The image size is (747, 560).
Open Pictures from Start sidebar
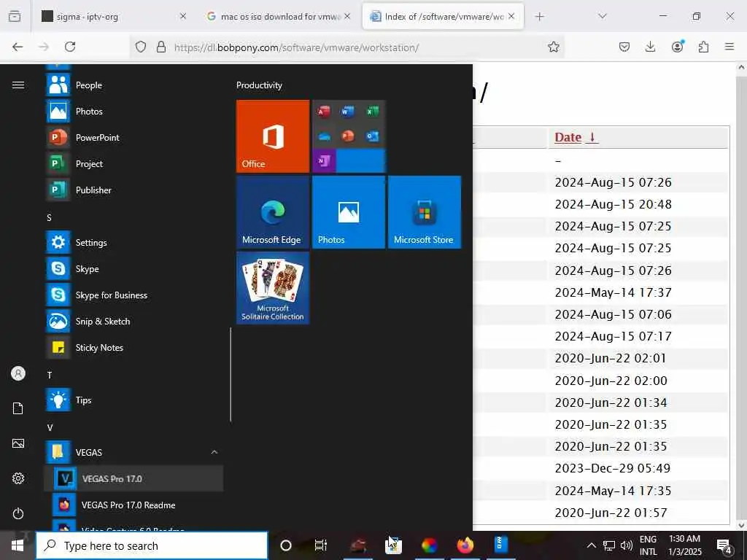click(18, 444)
